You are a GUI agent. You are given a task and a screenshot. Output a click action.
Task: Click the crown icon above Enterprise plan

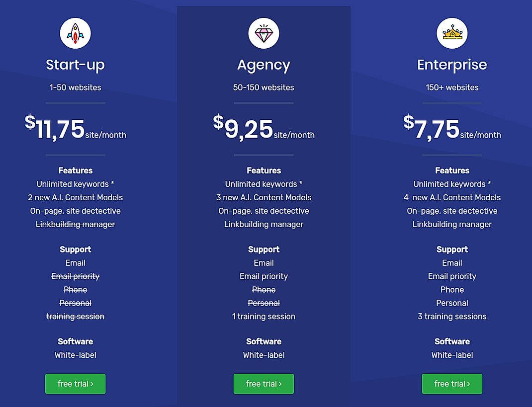[452, 33]
